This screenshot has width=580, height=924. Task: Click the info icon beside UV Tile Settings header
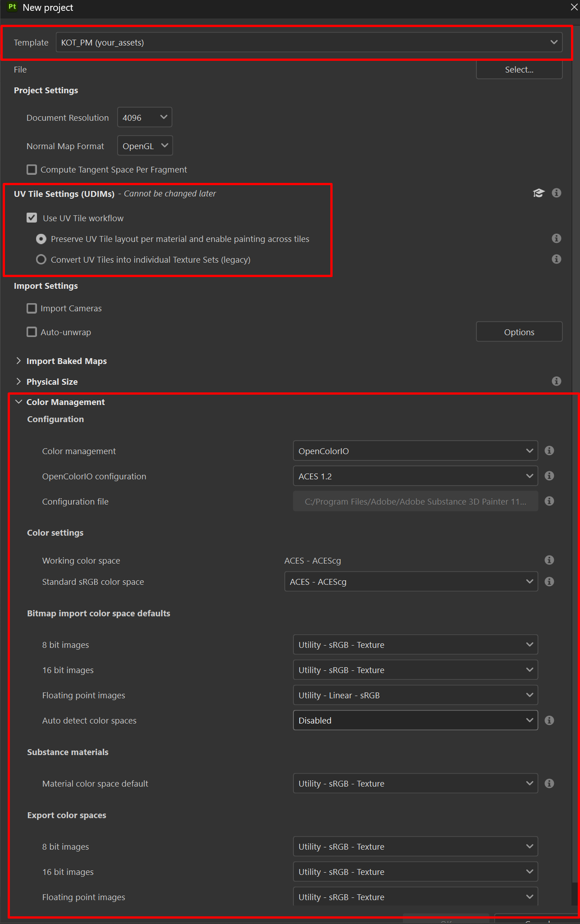pyautogui.click(x=557, y=193)
